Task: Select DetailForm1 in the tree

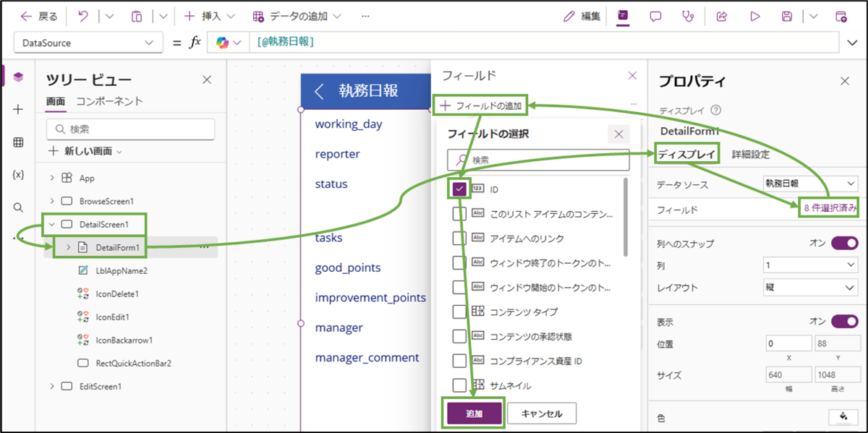Action: pyautogui.click(x=117, y=247)
